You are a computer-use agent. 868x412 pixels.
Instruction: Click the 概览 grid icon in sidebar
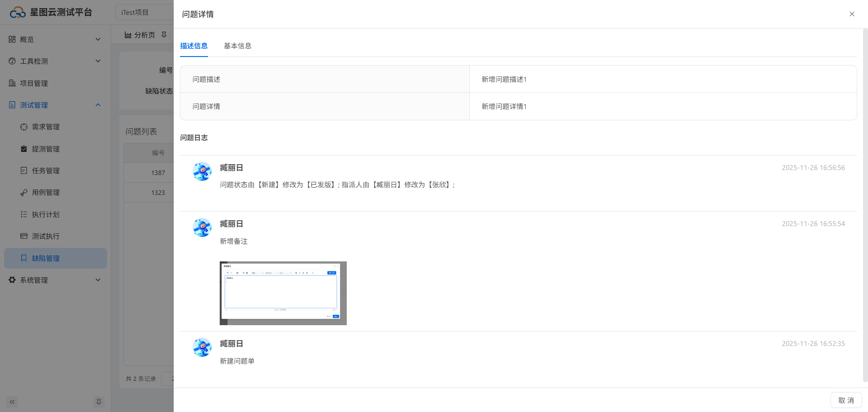(x=12, y=39)
